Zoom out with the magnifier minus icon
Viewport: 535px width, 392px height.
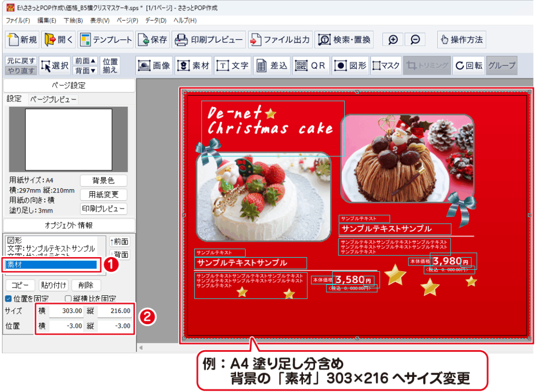414,40
